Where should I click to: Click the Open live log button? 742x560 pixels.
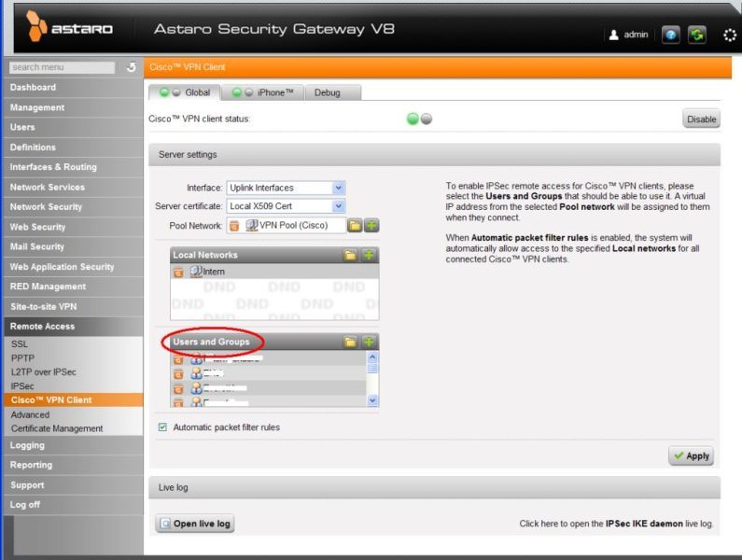click(x=195, y=524)
